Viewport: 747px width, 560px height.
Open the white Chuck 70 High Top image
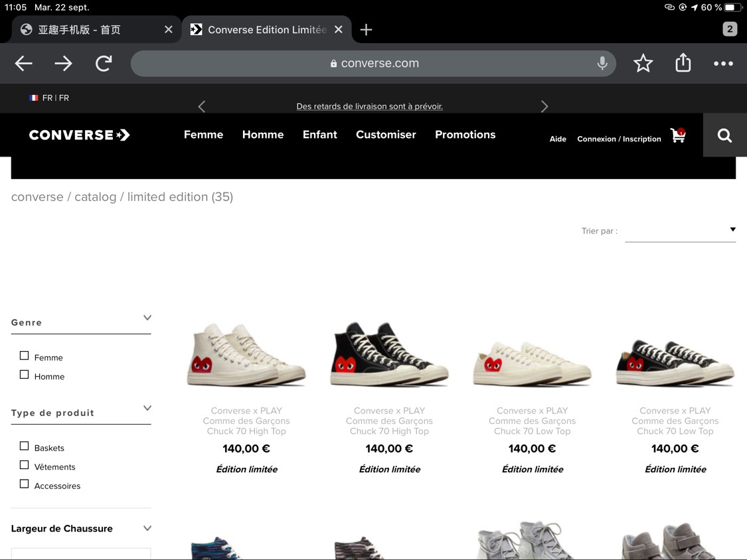(246, 354)
